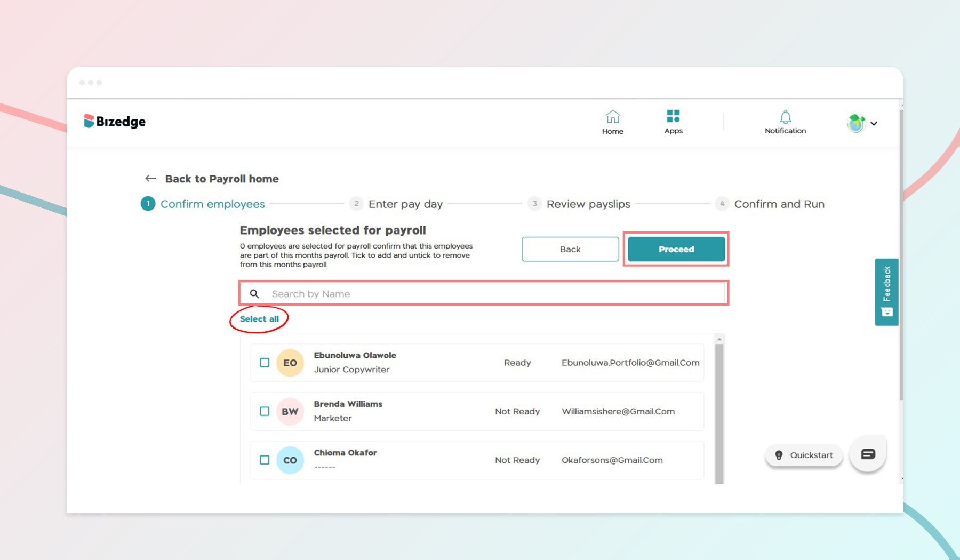Tick Chioma Okafor's checkbox
The width and height of the screenshot is (960, 560).
tap(265, 460)
